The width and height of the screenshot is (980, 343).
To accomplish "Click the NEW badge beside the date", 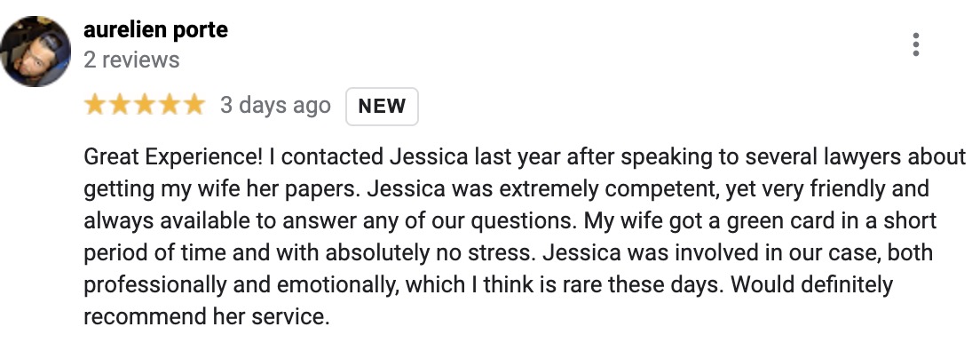I will (x=382, y=107).
